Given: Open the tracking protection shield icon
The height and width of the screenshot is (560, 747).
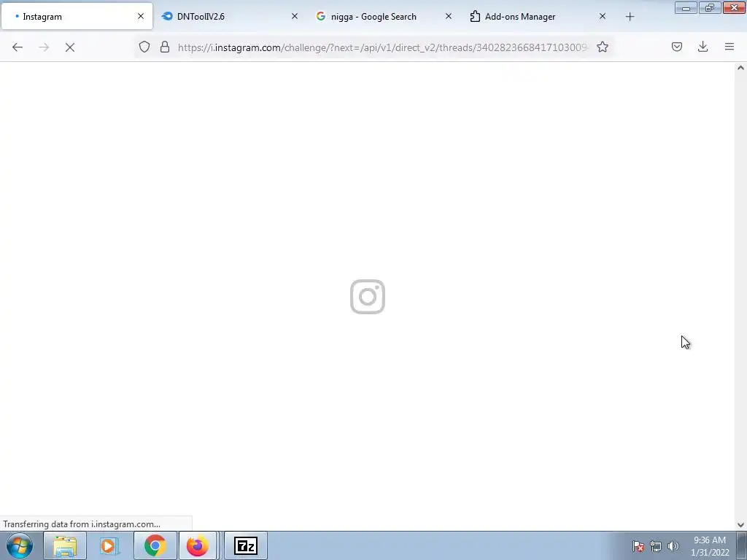Looking at the screenshot, I should (x=144, y=47).
